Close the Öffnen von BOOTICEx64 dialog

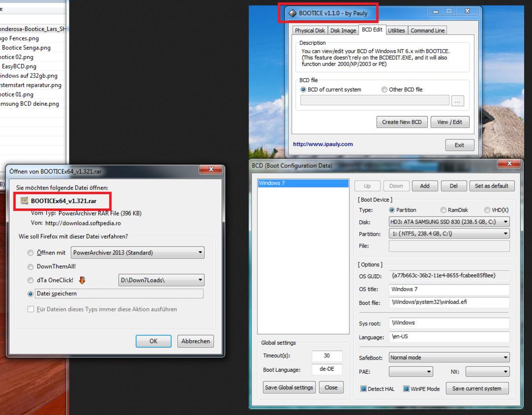pyautogui.click(x=211, y=169)
